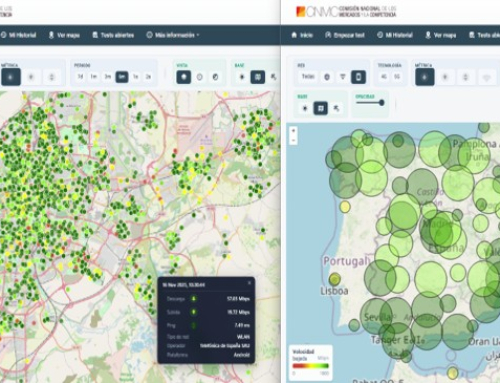Open Empezar test in right window
This screenshot has height=383, width=500.
pos(345,35)
